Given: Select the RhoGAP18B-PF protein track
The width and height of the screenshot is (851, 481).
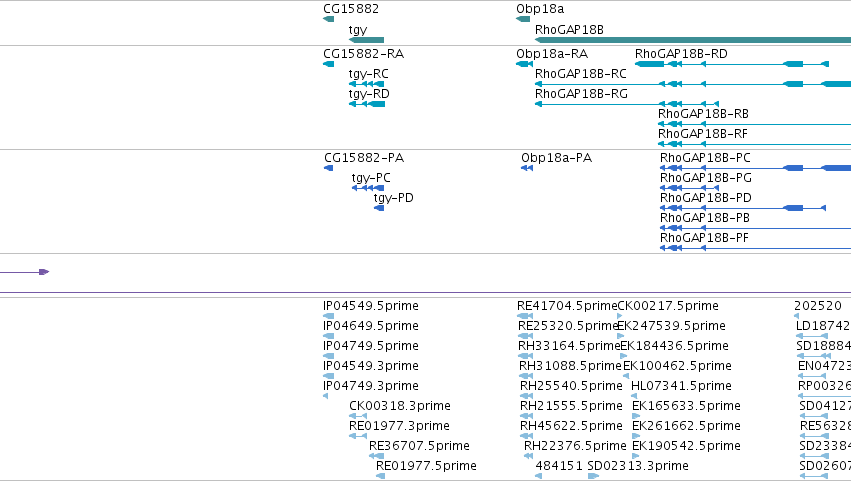Looking at the screenshot, I should (755, 248).
